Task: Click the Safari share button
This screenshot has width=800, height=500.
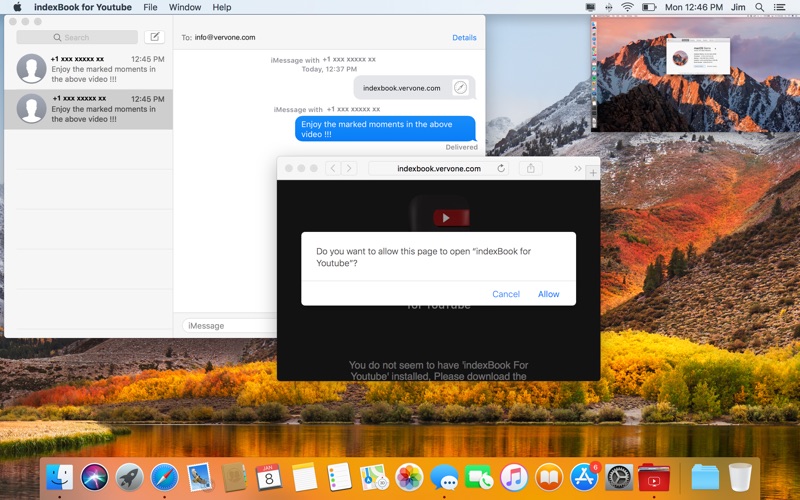Action: (x=531, y=168)
